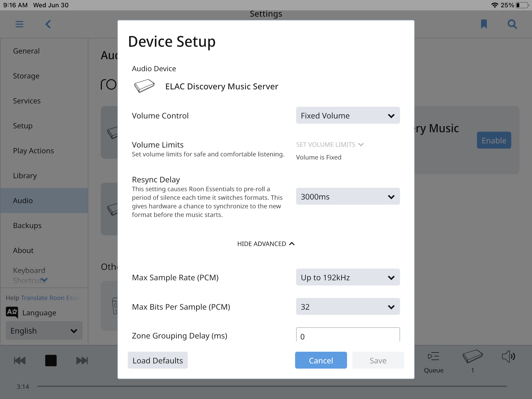
Task: Click the Language translate icon
Action: 12,312
